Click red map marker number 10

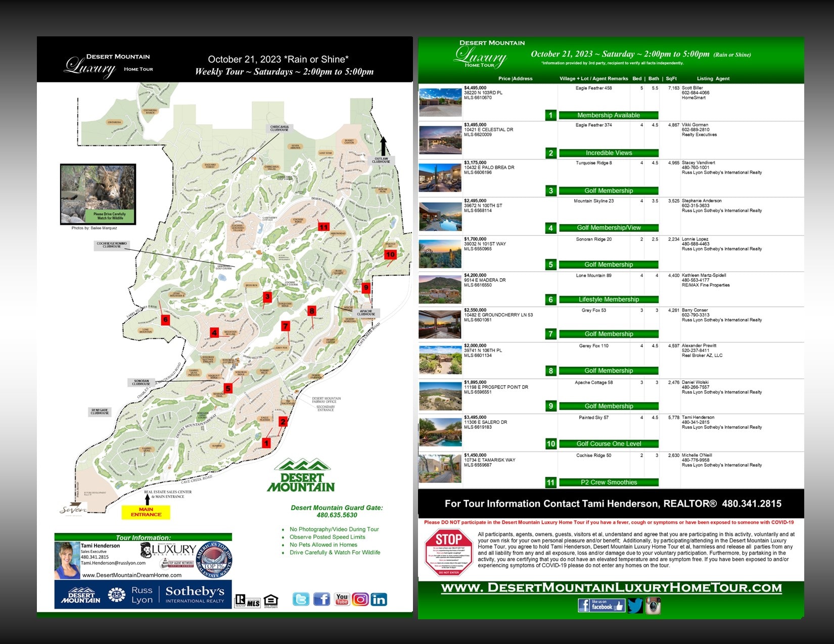coord(390,255)
